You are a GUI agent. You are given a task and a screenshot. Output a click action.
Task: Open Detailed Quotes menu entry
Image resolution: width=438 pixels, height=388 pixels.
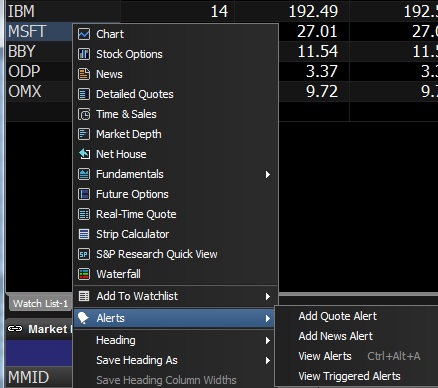point(176,94)
